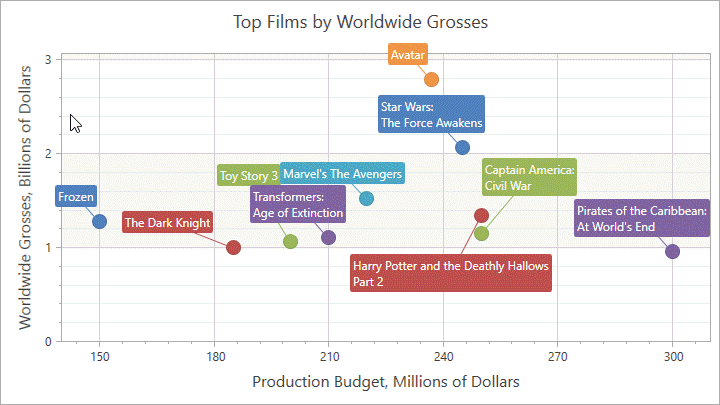Click the green Captain America data point

tap(481, 233)
